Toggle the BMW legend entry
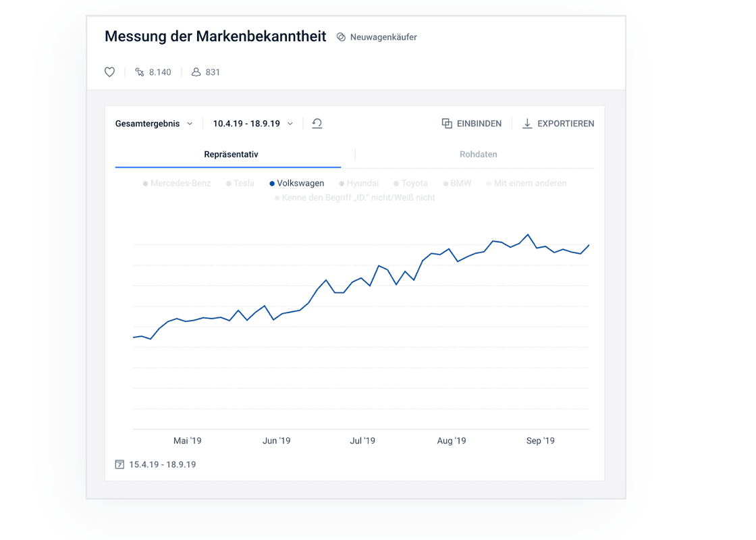Screen dimensions: 756x540 [458, 183]
